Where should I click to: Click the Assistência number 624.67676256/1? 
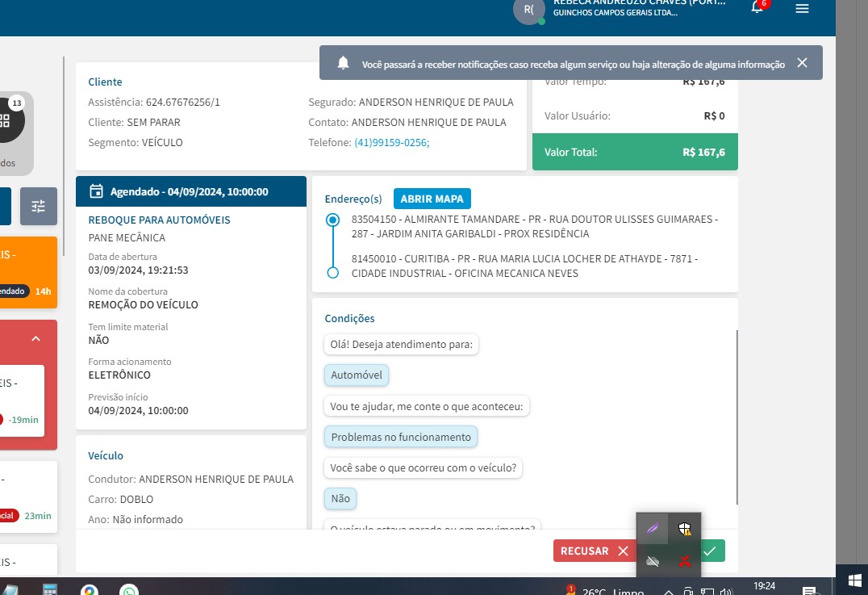(x=182, y=102)
